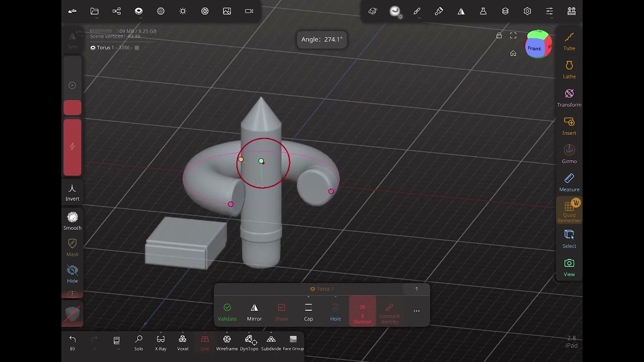Select the Tube tool
Screen dimensions: 644x362
569,41
